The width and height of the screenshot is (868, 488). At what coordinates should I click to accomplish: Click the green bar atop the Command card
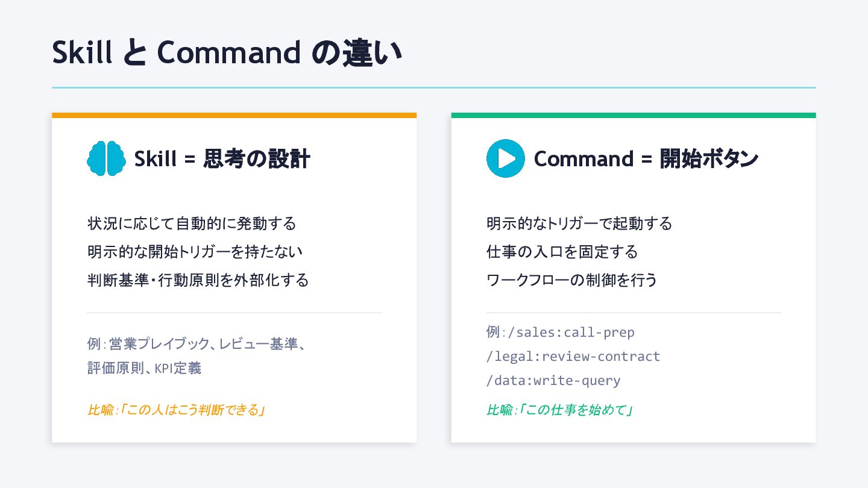(633, 115)
